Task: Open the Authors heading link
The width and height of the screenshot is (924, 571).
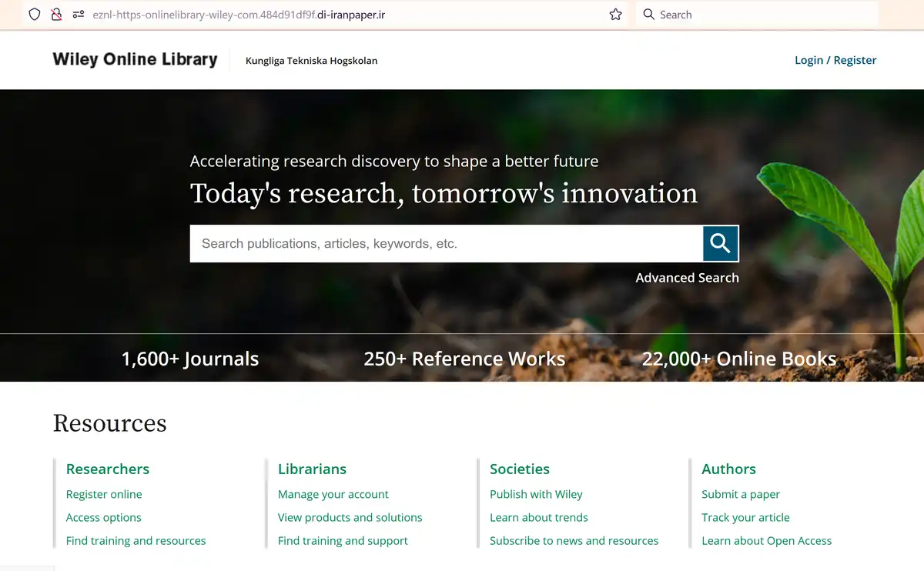Action: click(x=728, y=469)
